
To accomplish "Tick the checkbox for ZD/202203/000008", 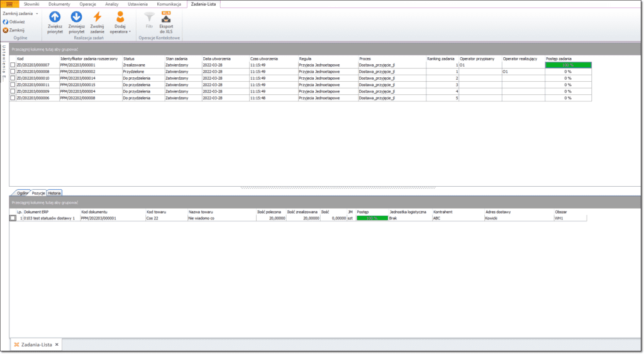I will coord(13,72).
